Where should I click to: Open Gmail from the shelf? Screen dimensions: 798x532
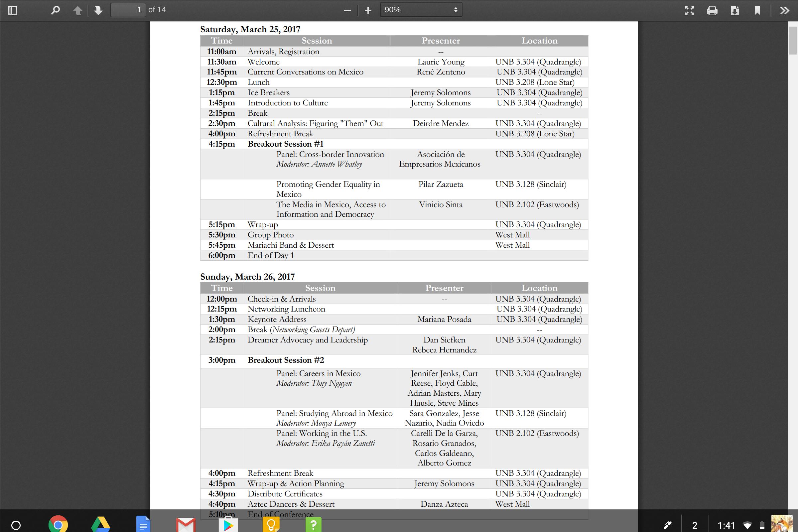(x=186, y=524)
